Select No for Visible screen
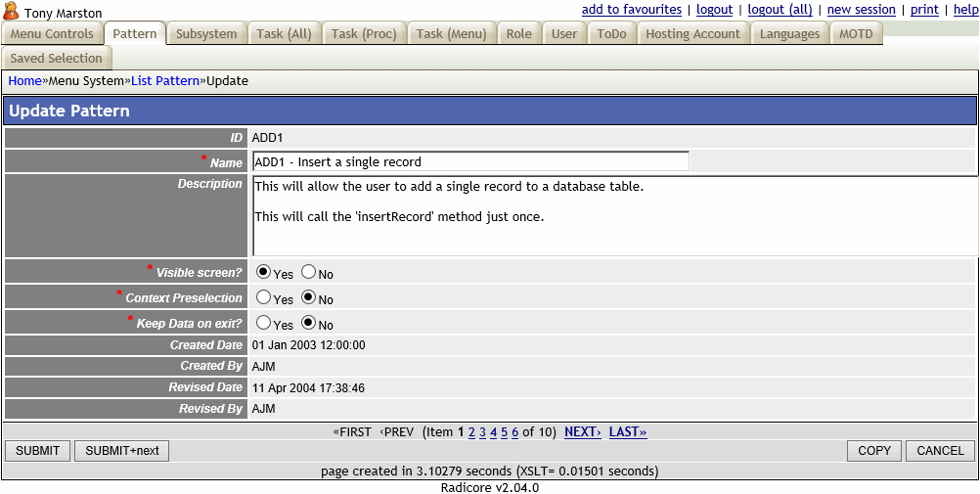Screen dimensions: 980x494 tap(308, 272)
